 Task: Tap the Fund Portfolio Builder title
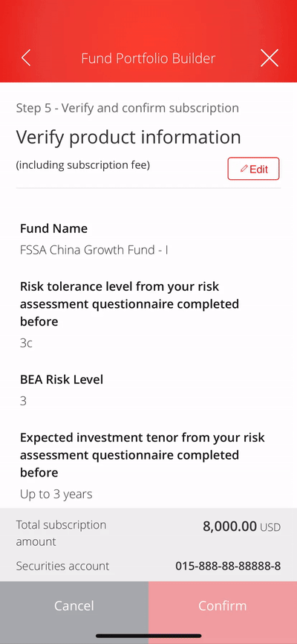tap(148, 58)
